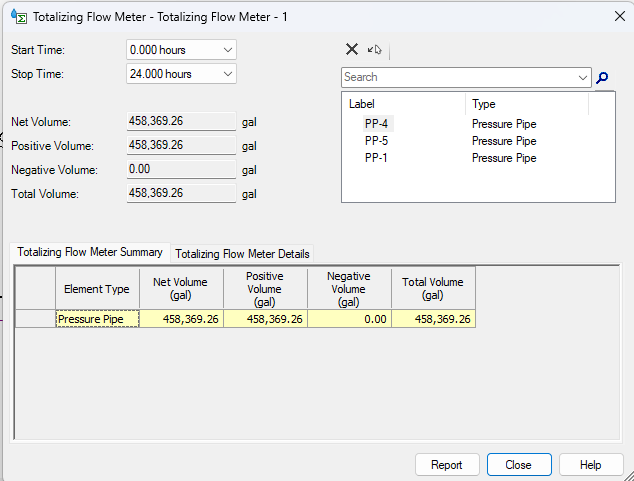Switch to Totalizing Flow Meter Summary tab

(x=90, y=252)
